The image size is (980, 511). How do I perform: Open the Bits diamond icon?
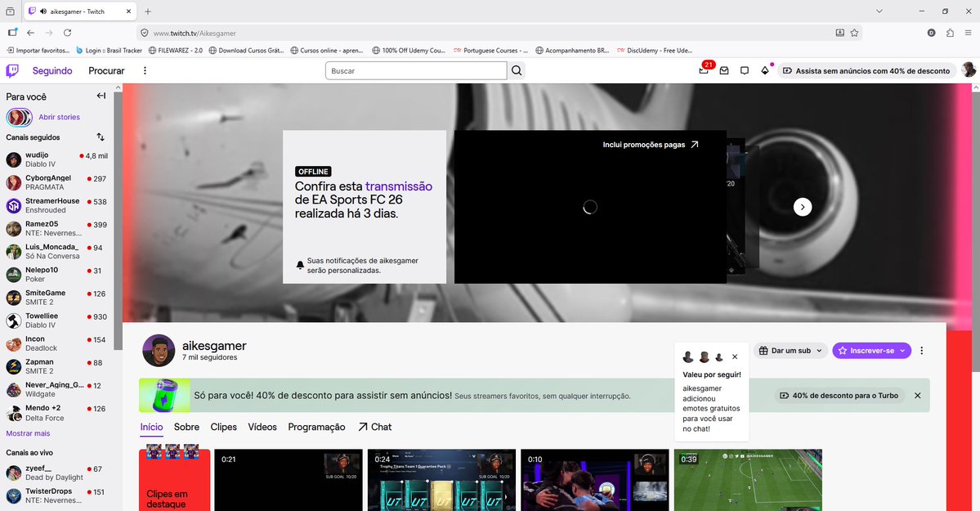click(764, 70)
